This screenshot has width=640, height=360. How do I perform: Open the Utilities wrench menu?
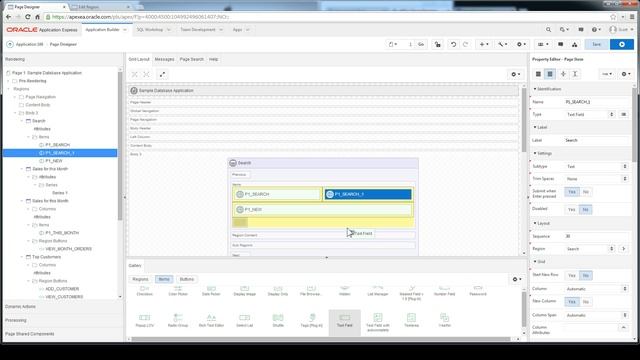[x=502, y=44]
